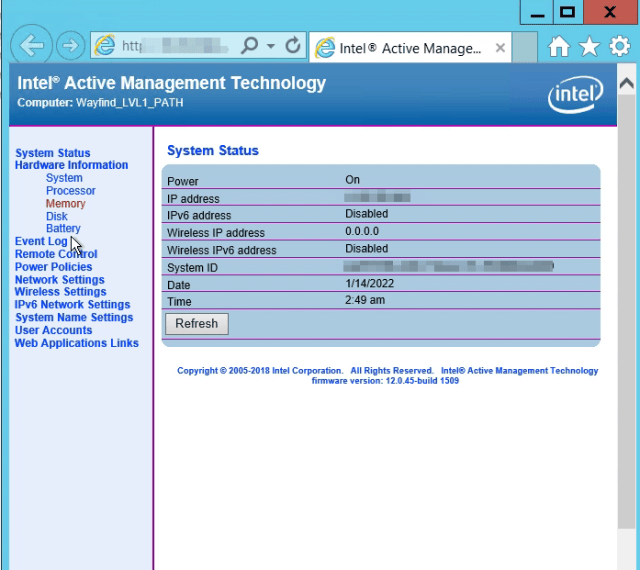Open Disk hardware page
Screen dimensions: 640x570
click(56, 216)
